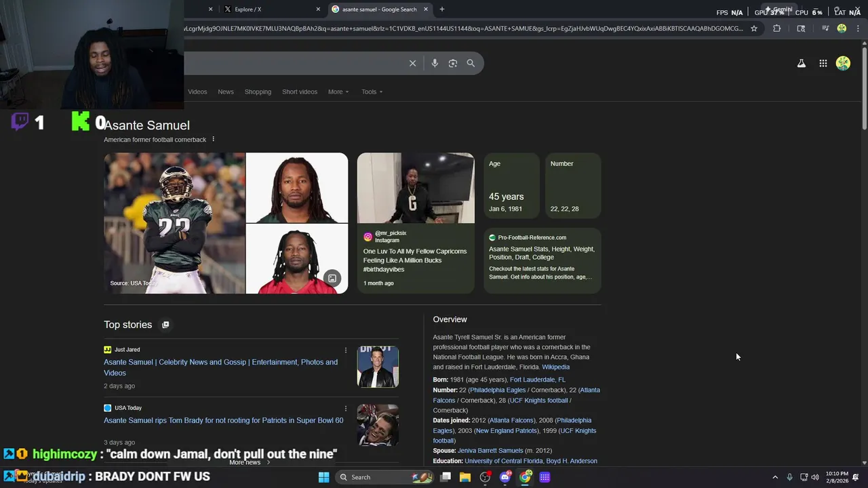Switch to the Short videos tab
868x488 pixels.
click(300, 91)
